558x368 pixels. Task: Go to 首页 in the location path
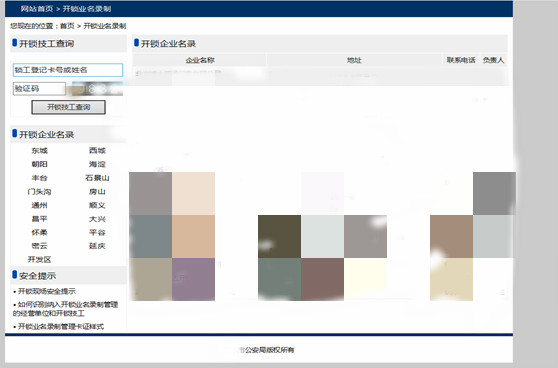(67, 26)
